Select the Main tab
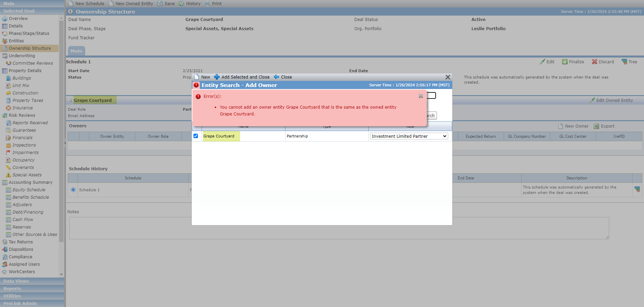 [x=76, y=51]
